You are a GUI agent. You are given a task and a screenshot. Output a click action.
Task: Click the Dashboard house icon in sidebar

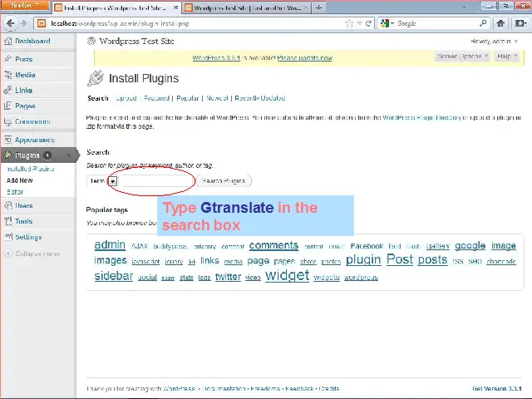tap(7, 41)
